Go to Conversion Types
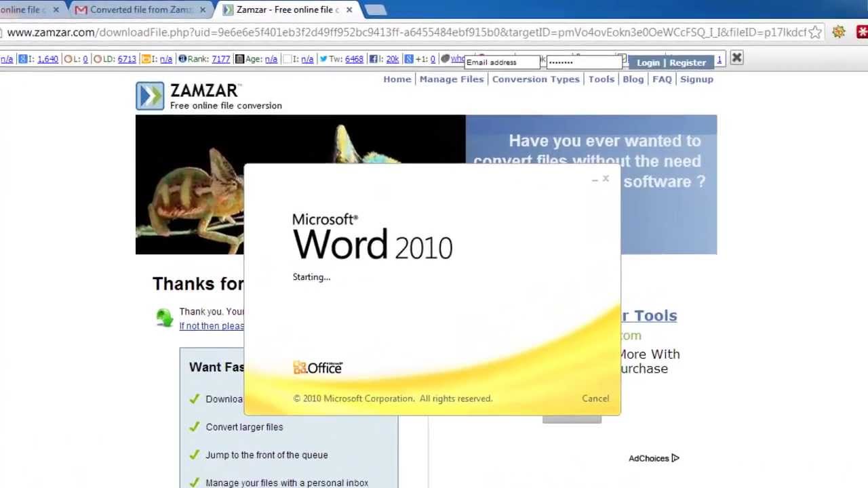This screenshot has height=488, width=868. point(536,79)
